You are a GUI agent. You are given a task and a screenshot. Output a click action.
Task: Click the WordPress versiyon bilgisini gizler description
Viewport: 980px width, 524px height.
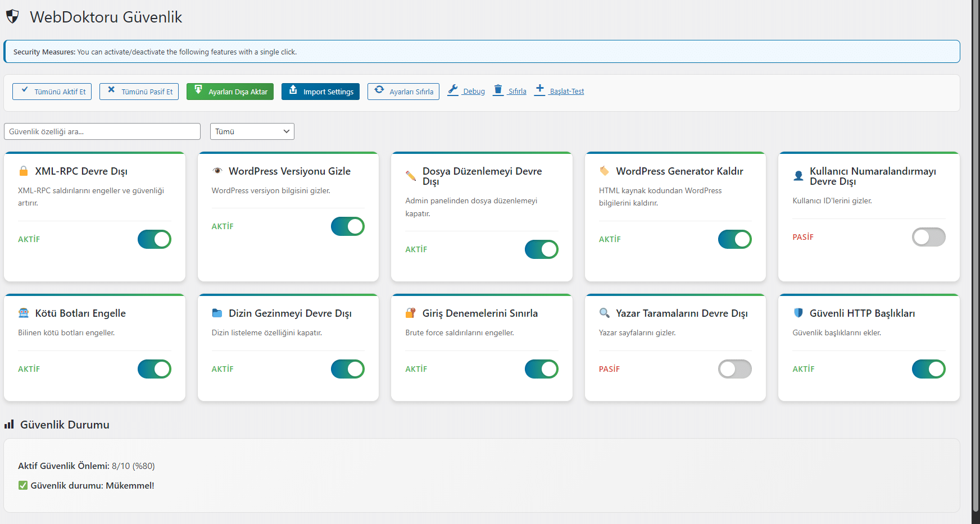271,190
